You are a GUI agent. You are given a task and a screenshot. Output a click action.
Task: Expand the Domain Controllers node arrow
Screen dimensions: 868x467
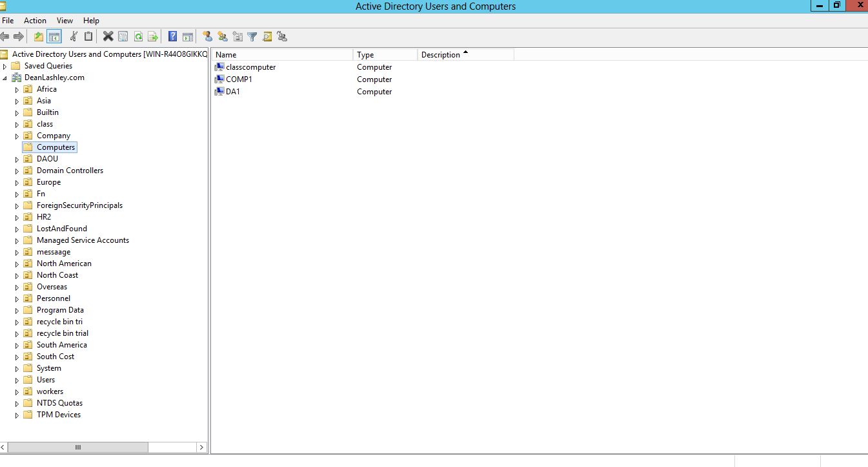(x=17, y=171)
